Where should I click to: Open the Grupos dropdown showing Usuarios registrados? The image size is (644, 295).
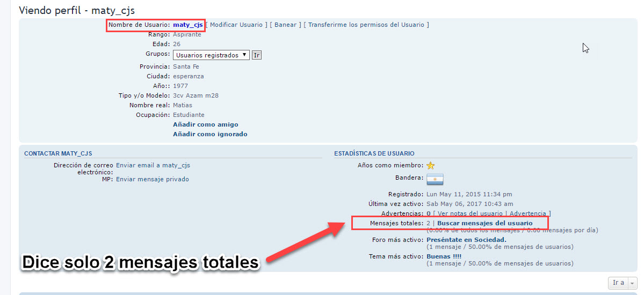(211, 55)
